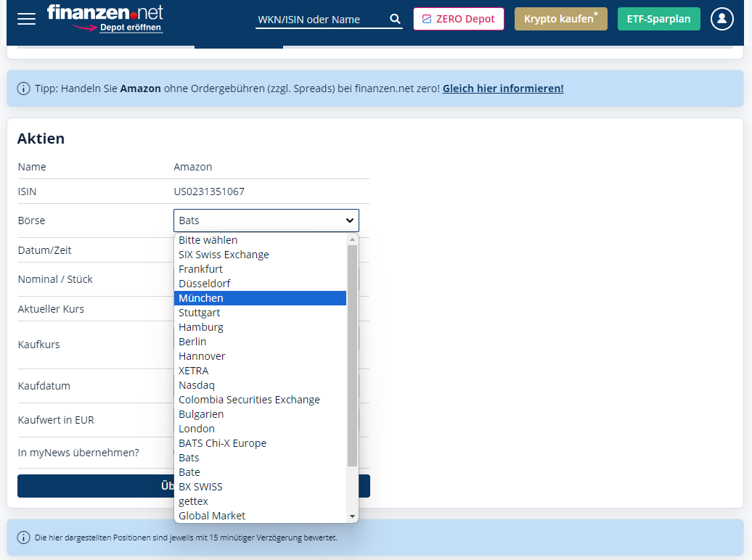The image size is (752, 560).
Task: Click the ZERO Depot button
Action: (x=459, y=19)
